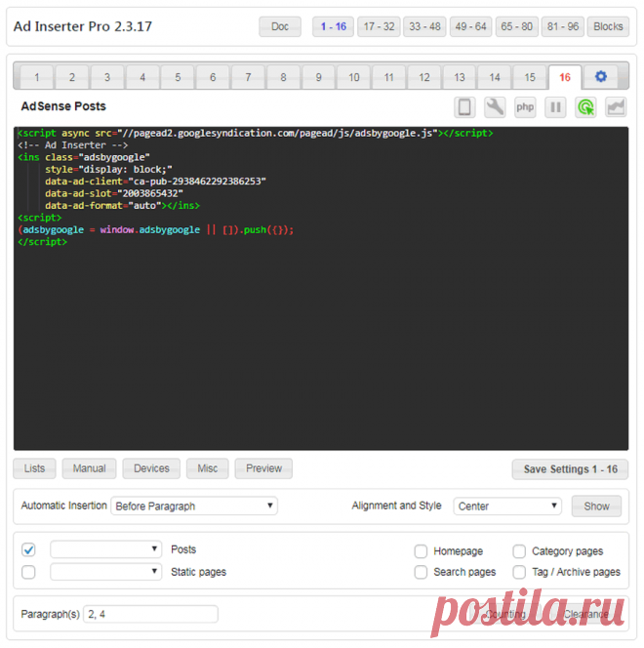Click Save Settings 1 - 16
Viewport: 644px width, 648px height.
[570, 469]
